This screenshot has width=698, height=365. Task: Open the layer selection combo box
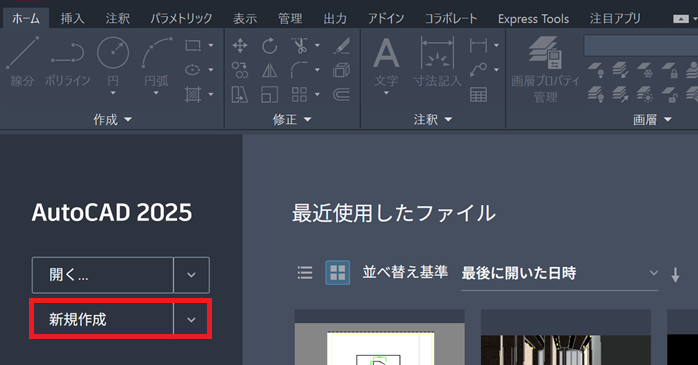click(641, 45)
